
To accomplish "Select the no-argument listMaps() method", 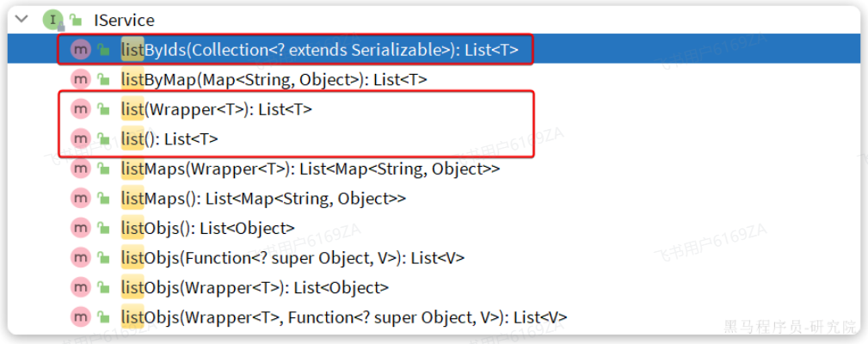I will pyautogui.click(x=263, y=199).
